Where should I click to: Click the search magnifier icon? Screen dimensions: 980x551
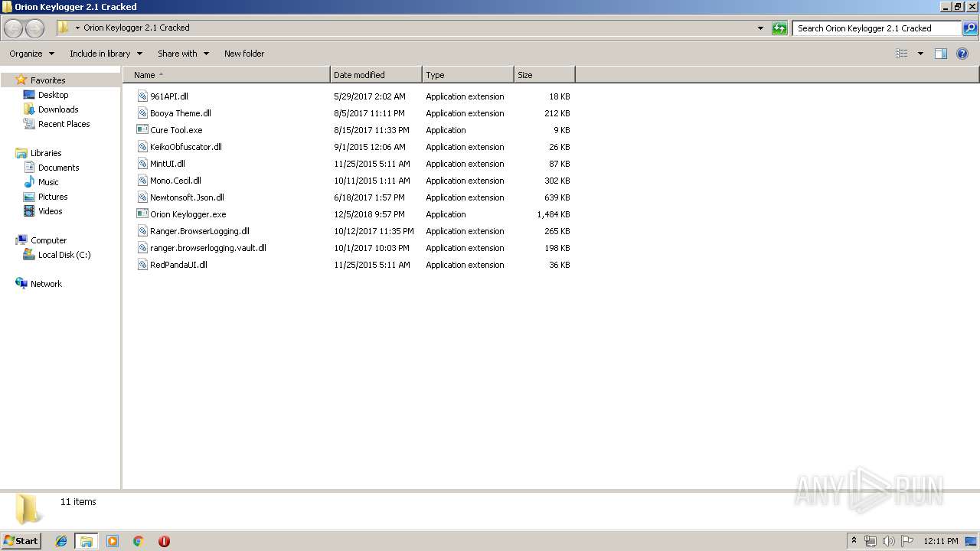(970, 28)
